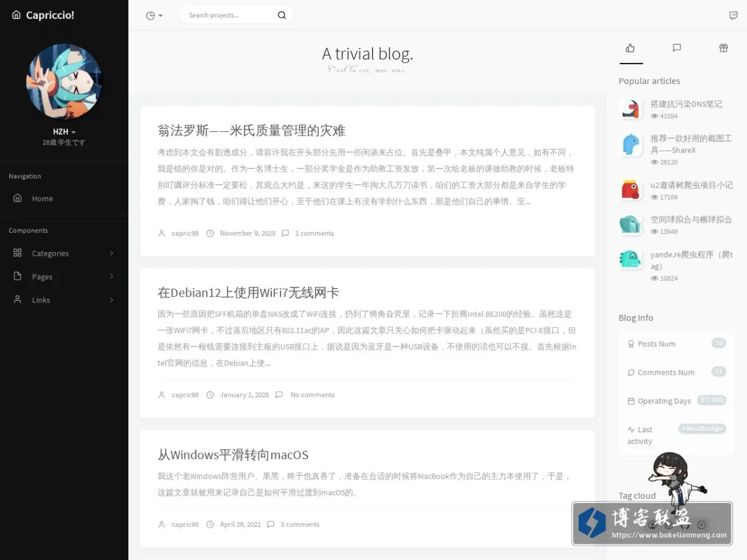Click the 'A trivial blog.' heading
This screenshot has width=747, height=560.
point(367,54)
